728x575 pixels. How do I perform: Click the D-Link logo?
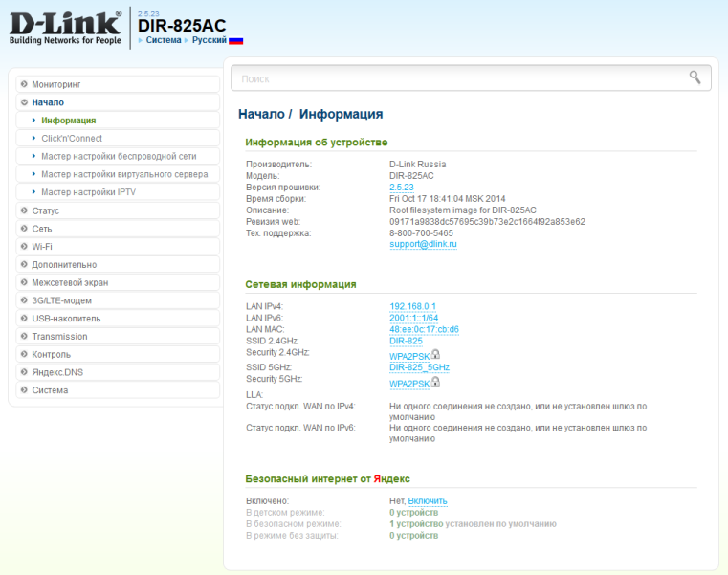point(65,28)
